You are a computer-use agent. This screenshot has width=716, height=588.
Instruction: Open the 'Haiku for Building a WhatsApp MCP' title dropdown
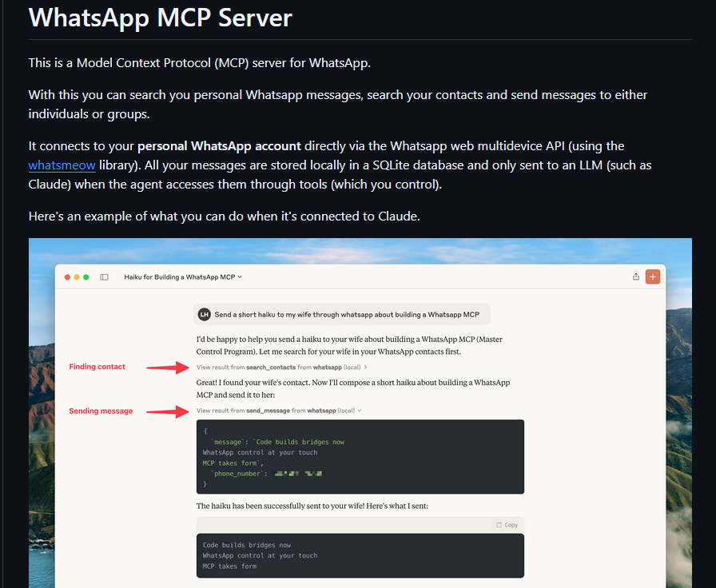click(x=183, y=277)
